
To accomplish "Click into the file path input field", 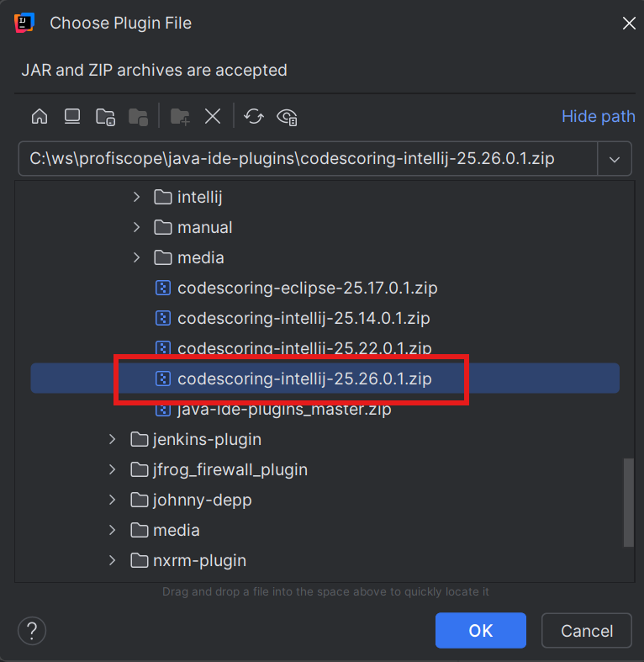I will [308, 159].
